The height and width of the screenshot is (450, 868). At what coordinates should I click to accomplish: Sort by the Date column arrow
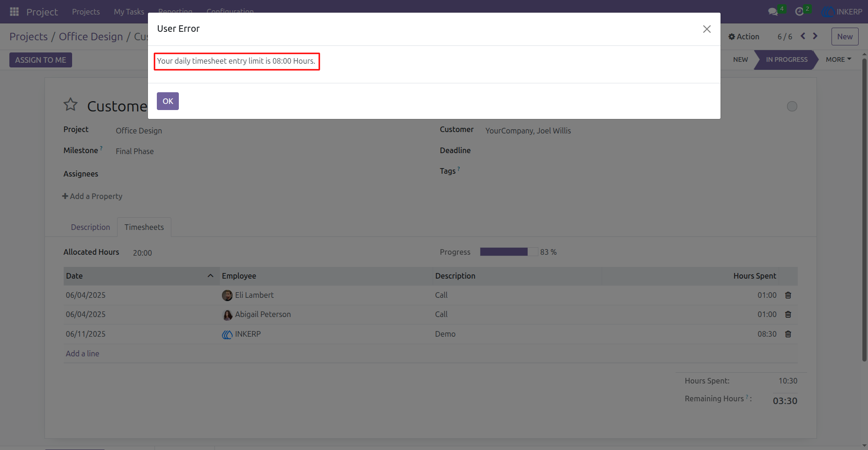(x=211, y=276)
